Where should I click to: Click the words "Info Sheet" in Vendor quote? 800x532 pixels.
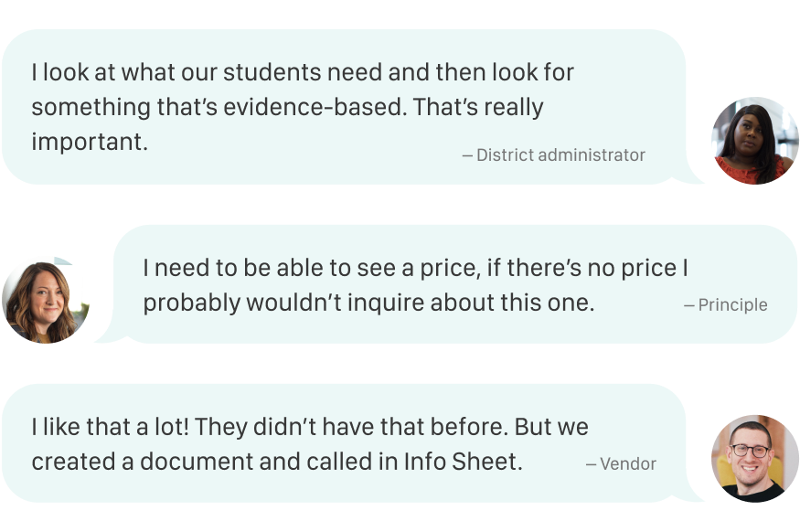point(463,462)
